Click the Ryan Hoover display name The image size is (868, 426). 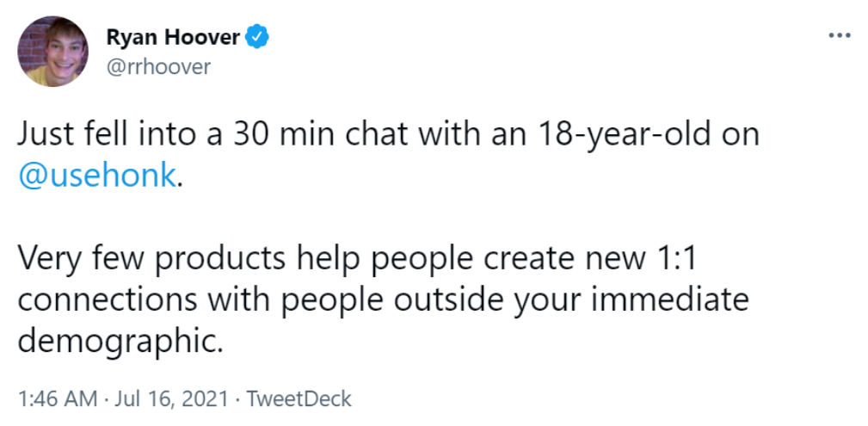point(173,37)
